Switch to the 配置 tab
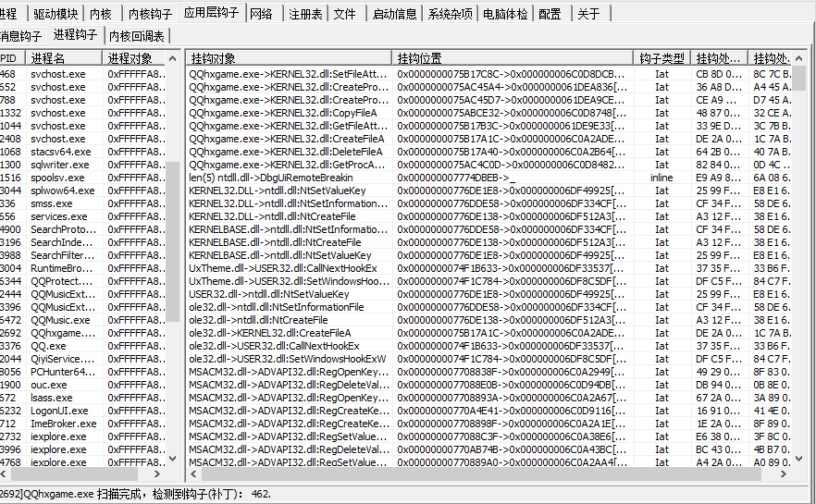Viewport: 816px width, 504px height. click(550, 14)
